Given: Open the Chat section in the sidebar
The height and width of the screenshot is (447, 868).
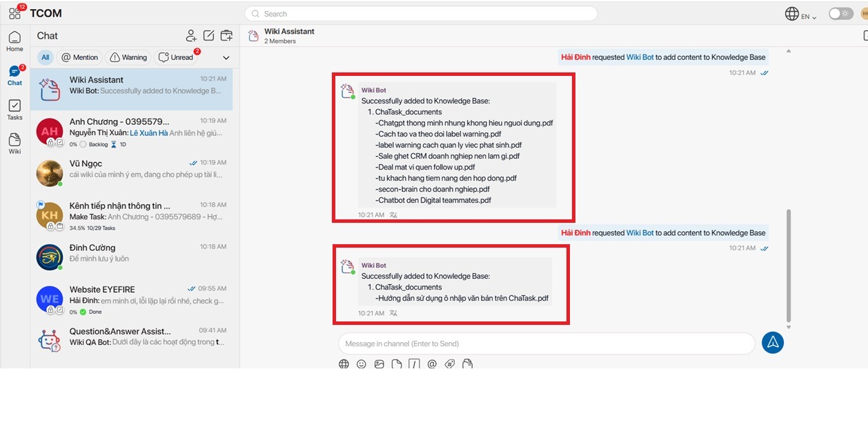Looking at the screenshot, I should pyautogui.click(x=14, y=75).
